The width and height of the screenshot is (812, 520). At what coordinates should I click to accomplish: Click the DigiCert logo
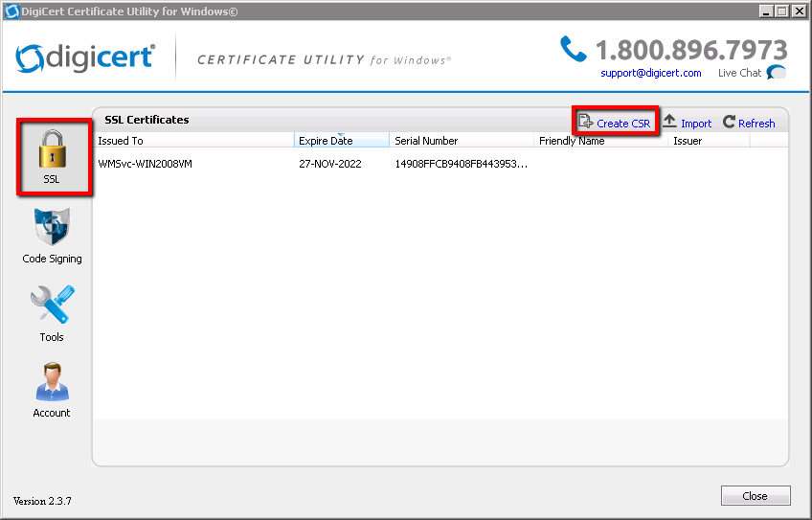[85, 57]
